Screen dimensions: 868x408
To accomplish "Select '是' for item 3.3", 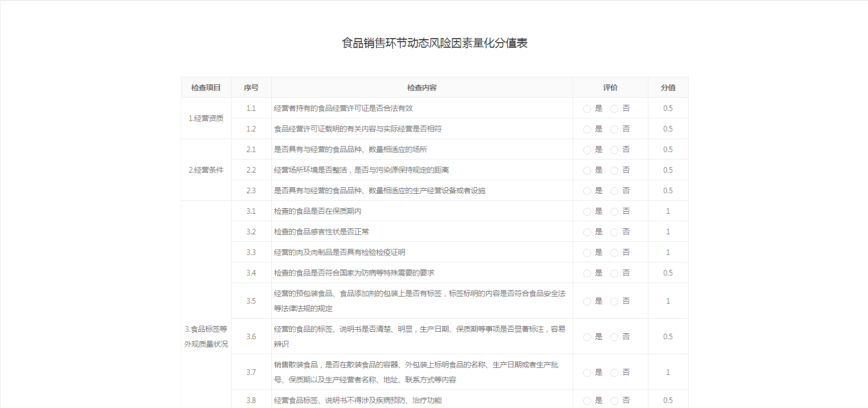I will [587, 253].
